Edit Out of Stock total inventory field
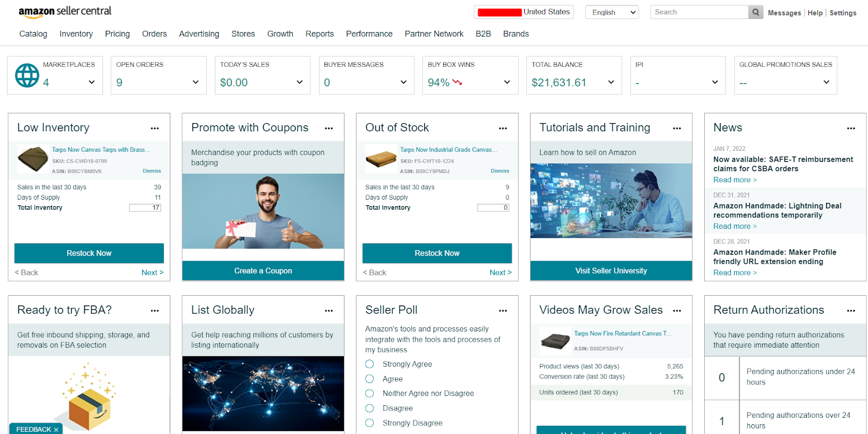 [493, 208]
